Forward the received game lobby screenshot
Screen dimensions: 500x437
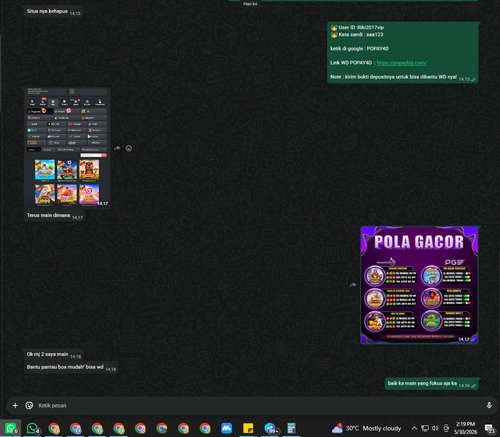[x=117, y=148]
